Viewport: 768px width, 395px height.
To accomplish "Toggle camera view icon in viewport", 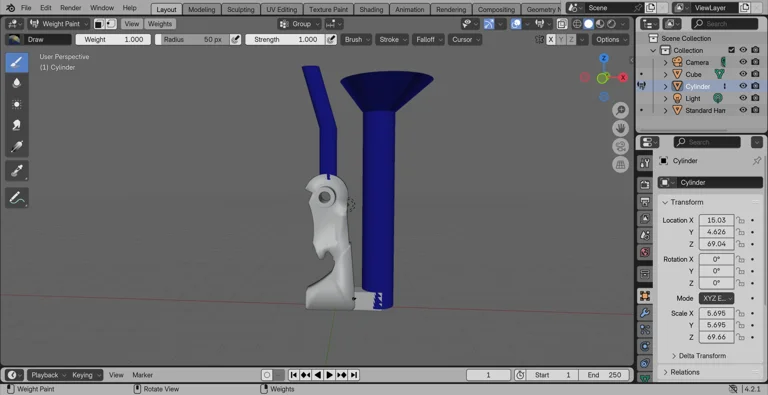I will pos(621,147).
